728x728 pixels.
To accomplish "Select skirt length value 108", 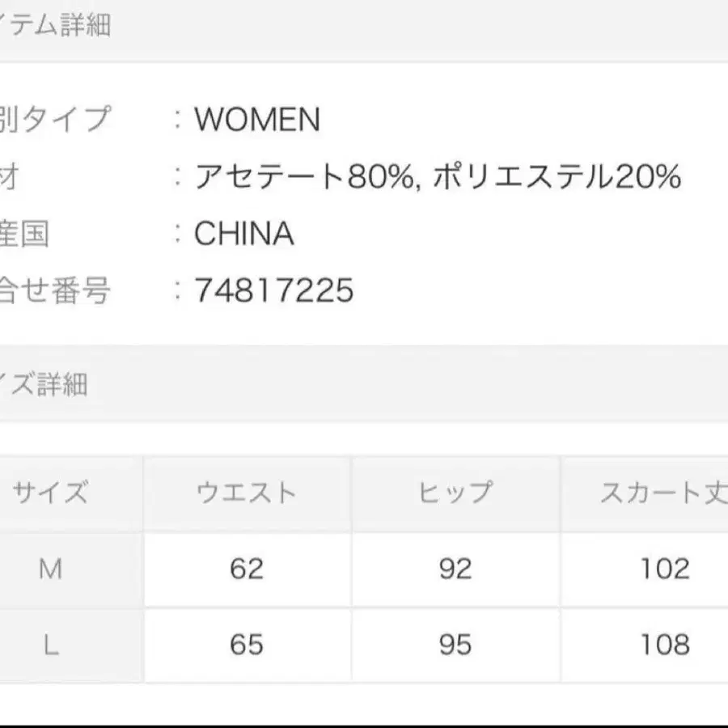I will pos(664,645).
